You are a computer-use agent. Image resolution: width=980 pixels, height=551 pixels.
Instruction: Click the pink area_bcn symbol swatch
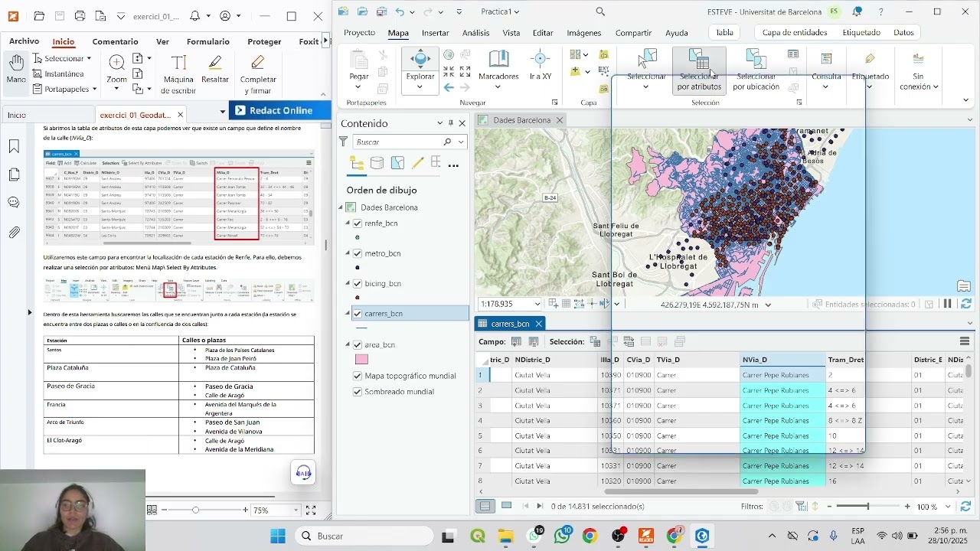(362, 360)
